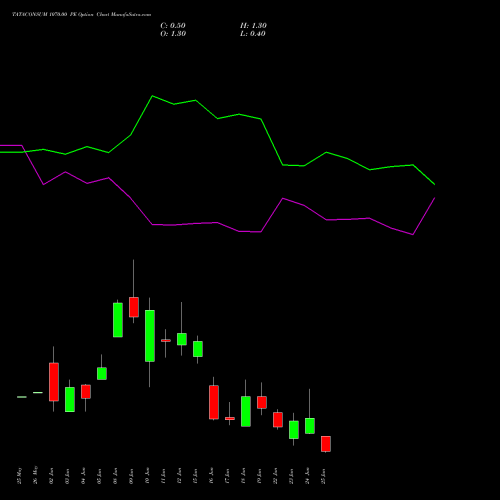Select the green candlestick above 10 Jun
This screenshot has height=500, width=500.
pyautogui.click(x=150, y=336)
